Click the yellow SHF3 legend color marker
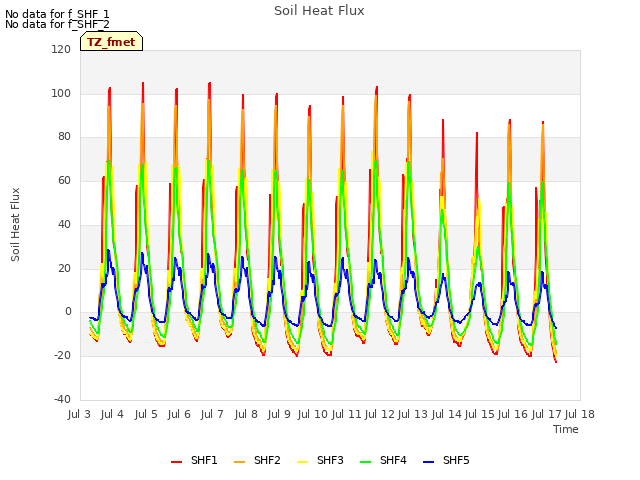 pyautogui.click(x=302, y=462)
